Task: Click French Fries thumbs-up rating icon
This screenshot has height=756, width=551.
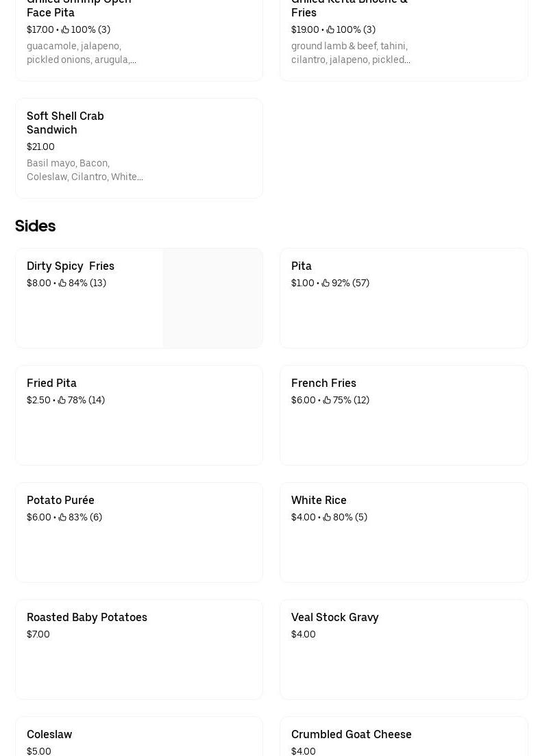Action: tap(327, 400)
